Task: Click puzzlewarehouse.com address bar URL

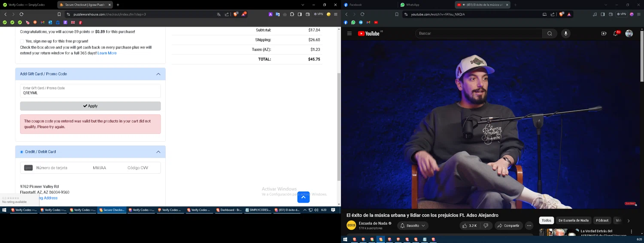Action: coord(109,14)
